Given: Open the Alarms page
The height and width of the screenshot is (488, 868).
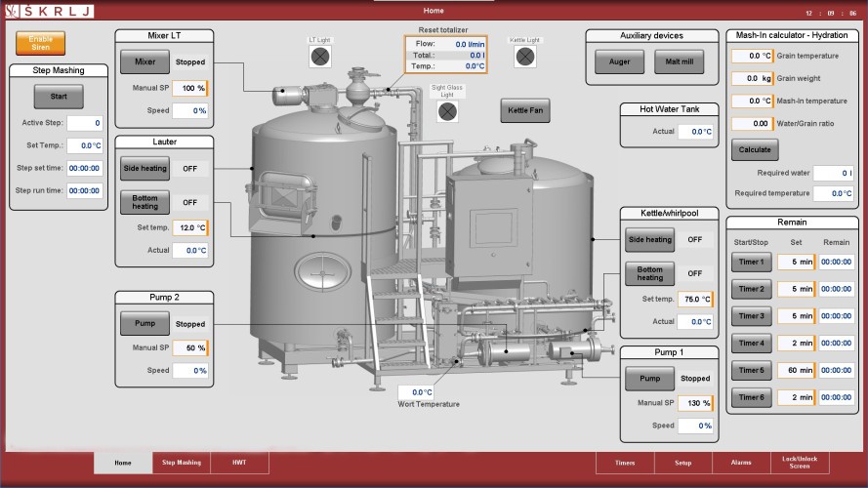Looking at the screenshot, I should click(740, 462).
